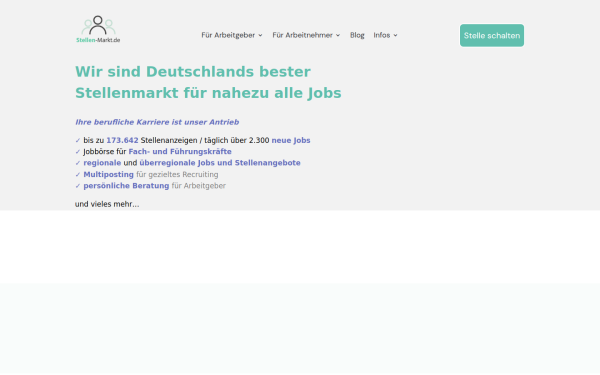Click checkmark beside Multiposting line

(x=78, y=174)
